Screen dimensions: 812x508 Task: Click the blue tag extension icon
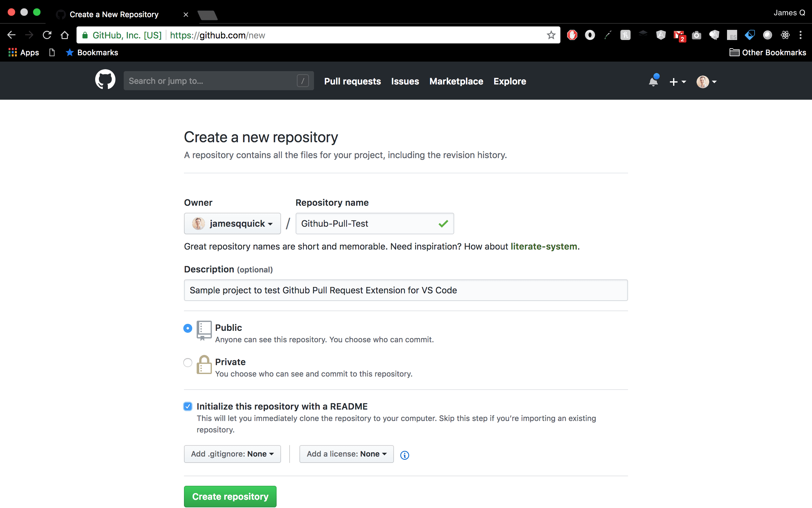pyautogui.click(x=750, y=35)
